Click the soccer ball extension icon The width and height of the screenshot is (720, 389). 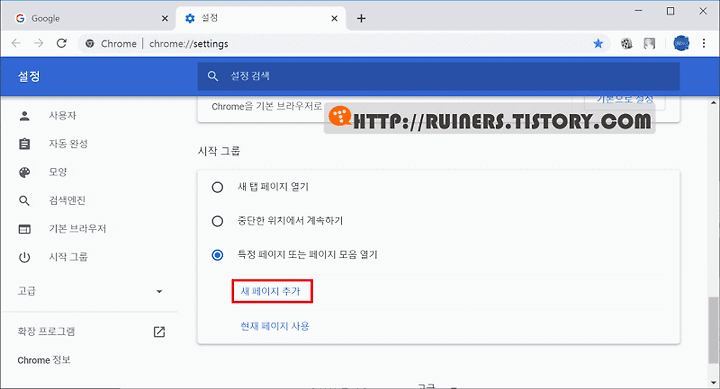point(626,44)
